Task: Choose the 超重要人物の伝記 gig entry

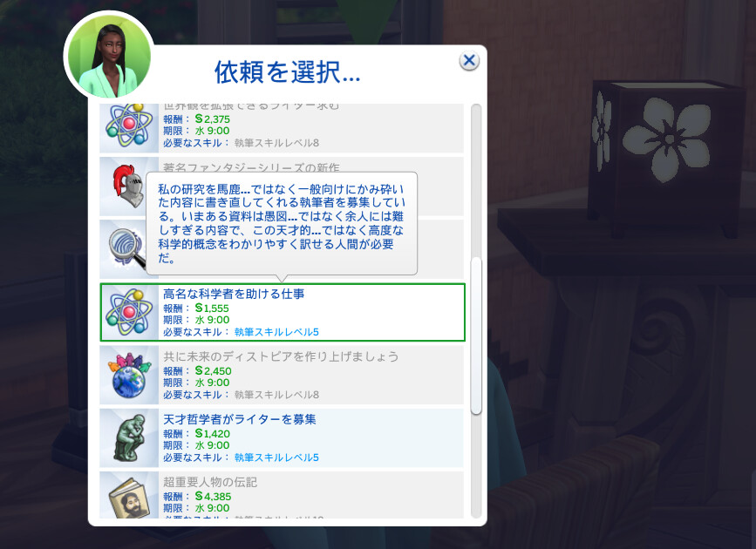Action: click(x=282, y=496)
